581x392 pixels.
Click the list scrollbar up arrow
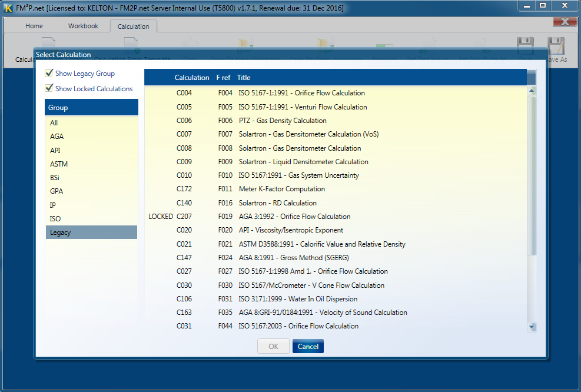pos(532,91)
